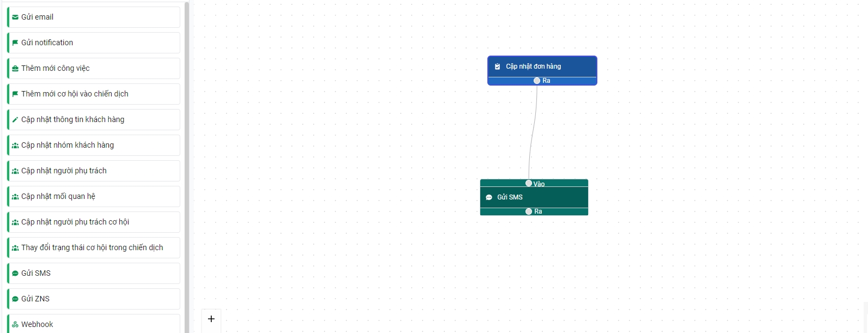Screen dimensions: 868x333
Task: Click the Ra output port of Cập nhật đơn hàng
Action: click(537, 81)
